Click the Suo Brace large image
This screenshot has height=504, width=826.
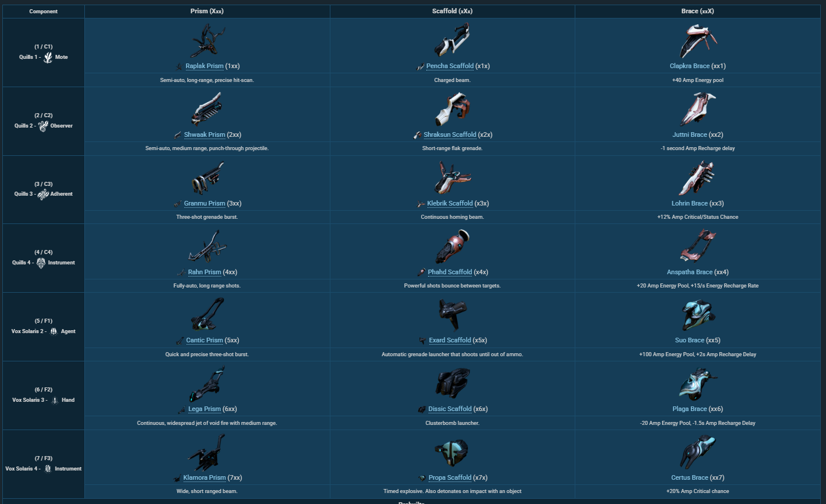coord(698,315)
